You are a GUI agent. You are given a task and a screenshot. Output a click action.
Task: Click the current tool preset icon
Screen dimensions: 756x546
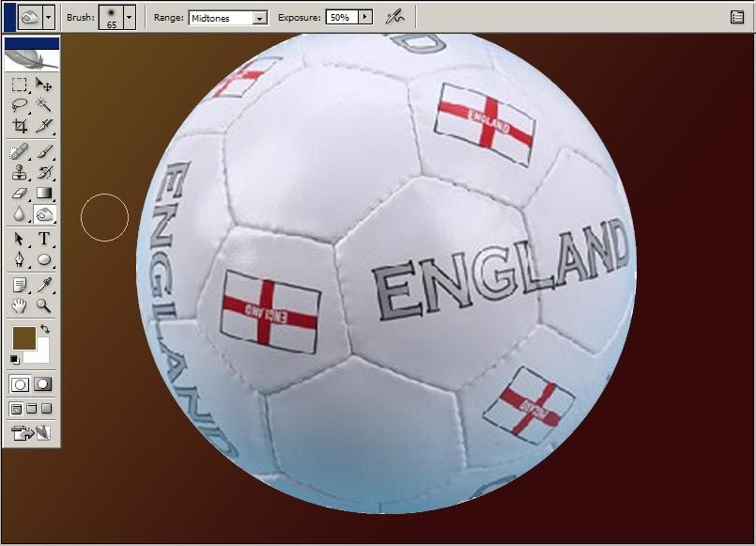pos(30,17)
